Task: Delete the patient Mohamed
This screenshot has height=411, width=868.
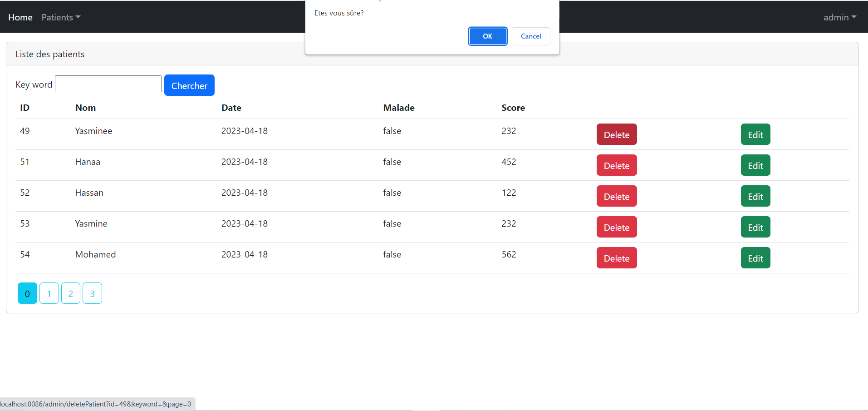Action: click(616, 257)
